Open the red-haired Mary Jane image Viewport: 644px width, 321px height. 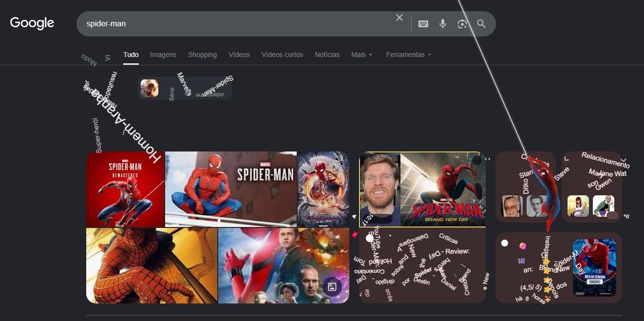tap(578, 206)
